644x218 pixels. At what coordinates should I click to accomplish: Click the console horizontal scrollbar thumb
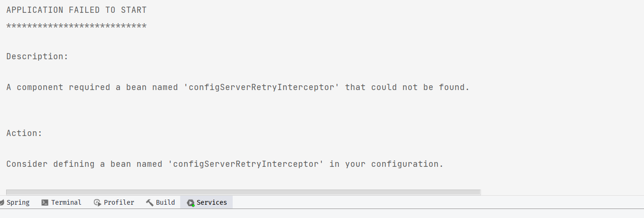click(243, 192)
